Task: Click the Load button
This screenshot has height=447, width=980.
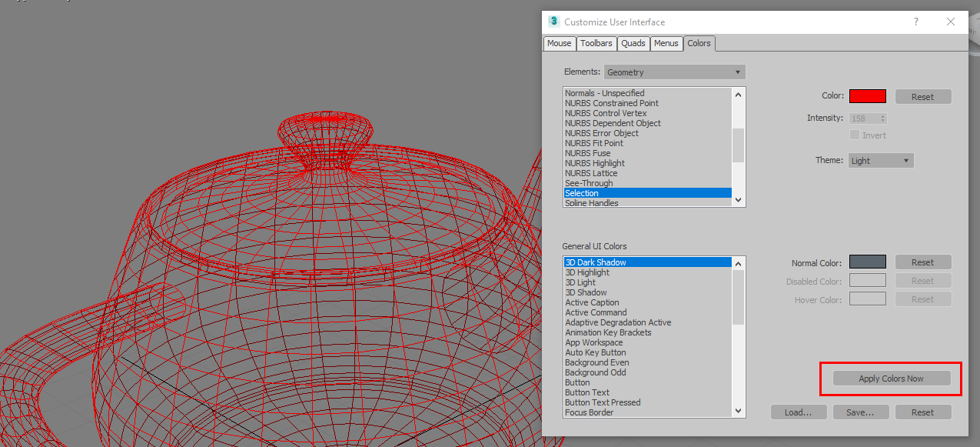Action: tap(799, 412)
